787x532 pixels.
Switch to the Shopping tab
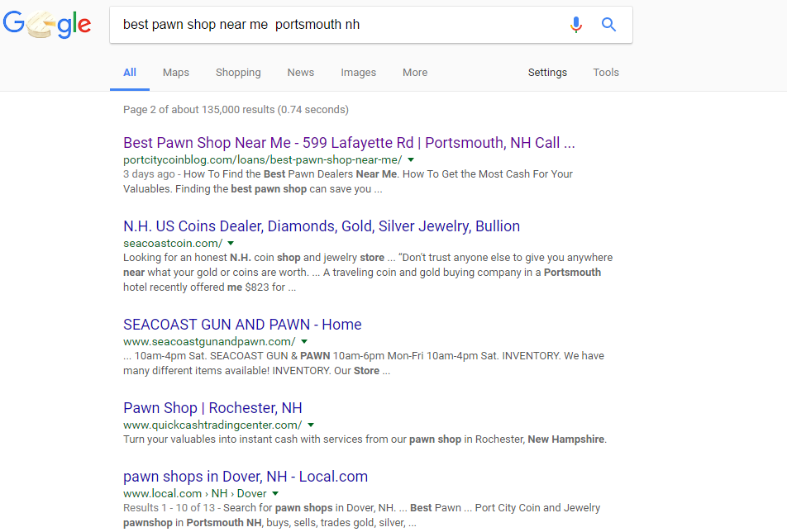(238, 73)
